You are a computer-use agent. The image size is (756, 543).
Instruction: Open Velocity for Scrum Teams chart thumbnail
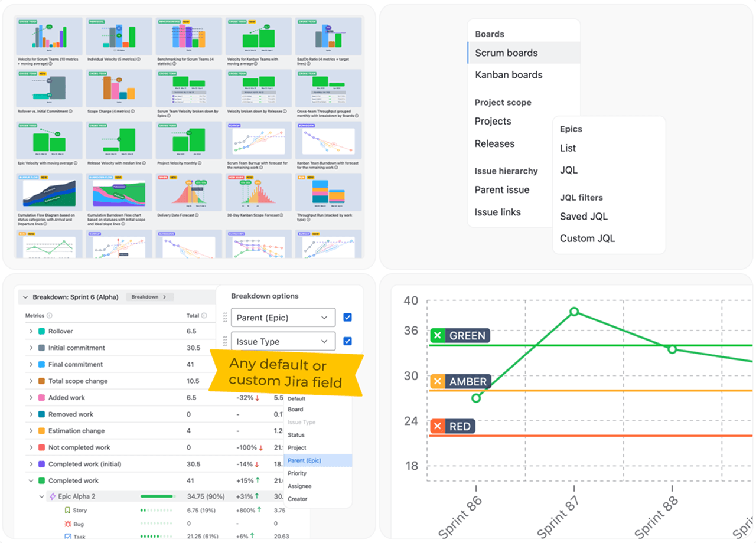point(50,36)
